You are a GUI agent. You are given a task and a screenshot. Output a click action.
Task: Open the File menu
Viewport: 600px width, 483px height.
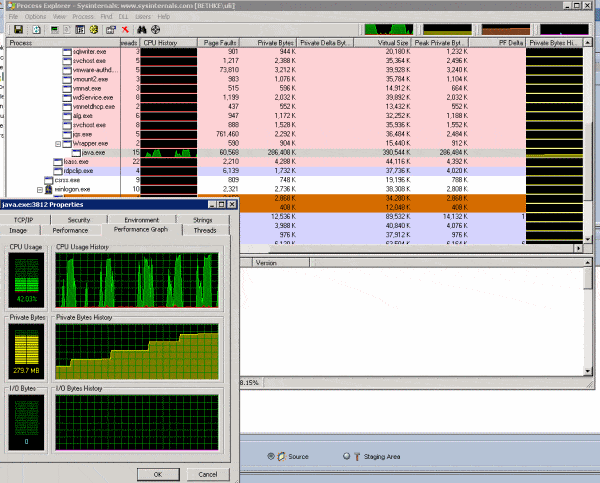(x=13, y=16)
